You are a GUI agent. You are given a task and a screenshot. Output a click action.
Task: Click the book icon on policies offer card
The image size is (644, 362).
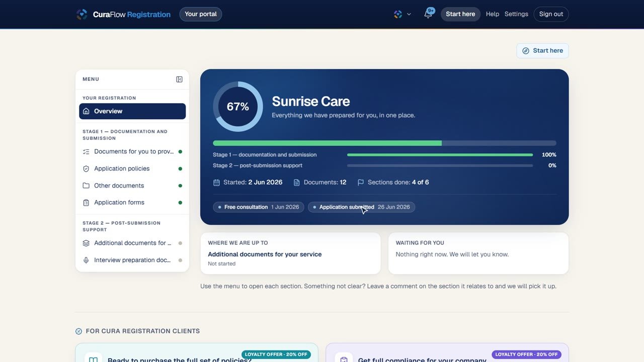point(93,359)
